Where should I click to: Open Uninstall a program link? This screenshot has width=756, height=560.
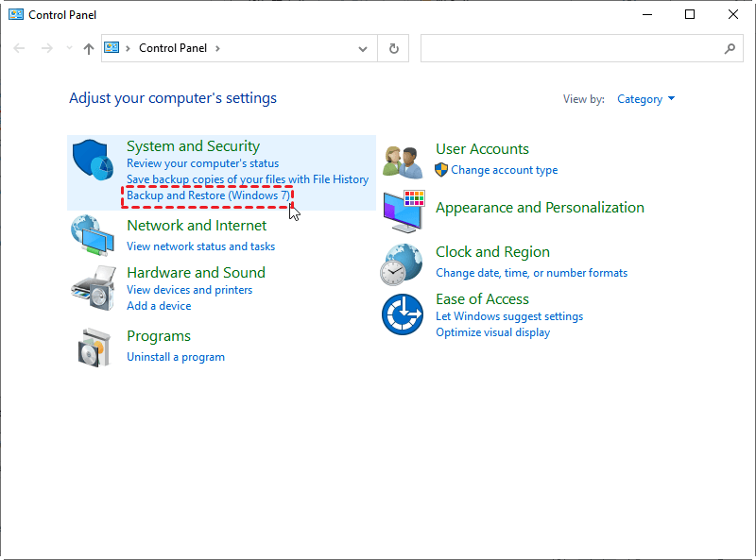click(x=176, y=357)
